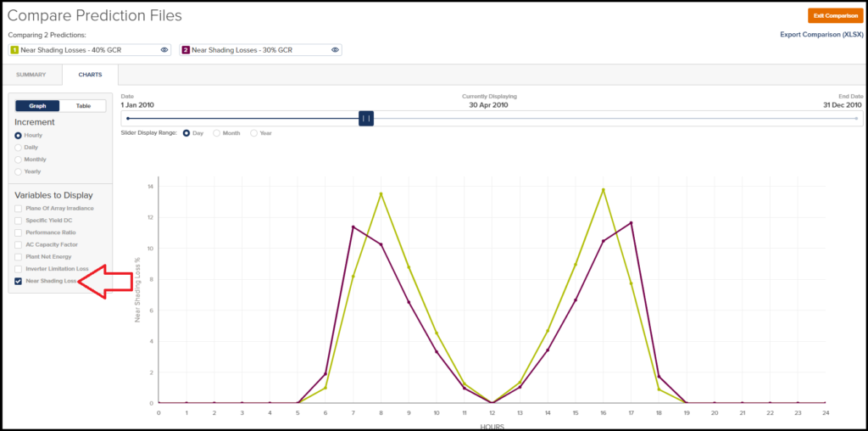This screenshot has height=431, width=868.
Task: Click the date slider handle
Action: point(366,119)
